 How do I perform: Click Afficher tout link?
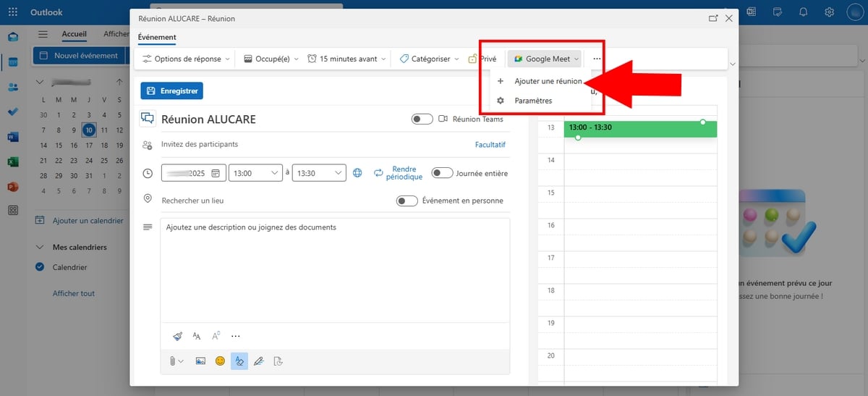click(x=74, y=293)
